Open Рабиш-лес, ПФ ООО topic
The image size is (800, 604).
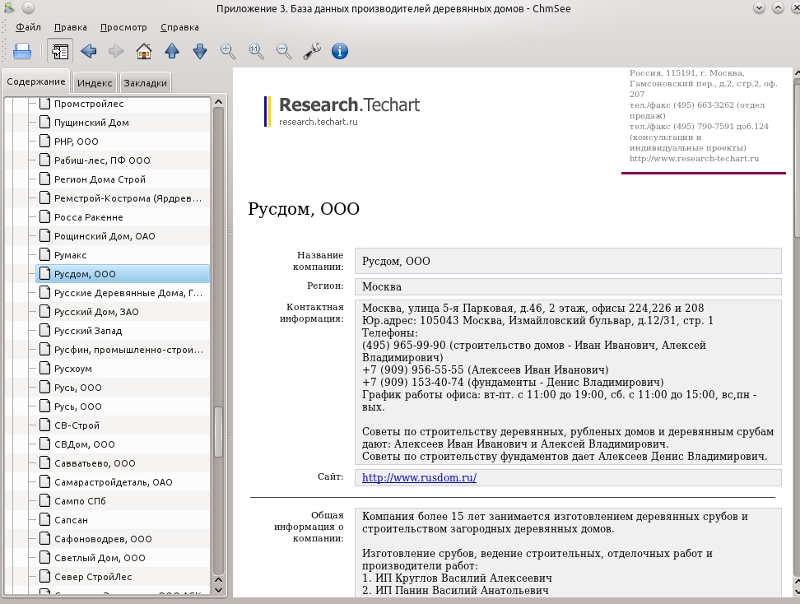point(102,160)
